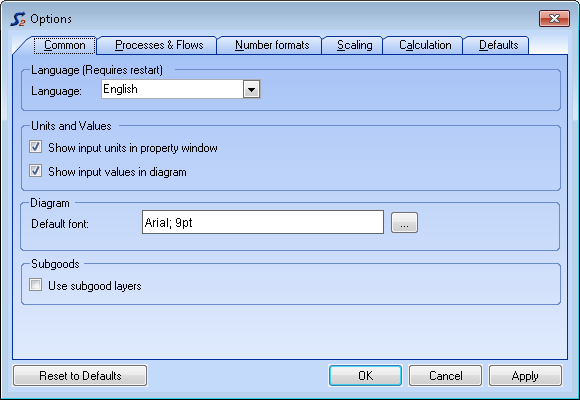Uncheck Show input units in property window
Viewport: 580px width, 400px height.
(x=36, y=147)
